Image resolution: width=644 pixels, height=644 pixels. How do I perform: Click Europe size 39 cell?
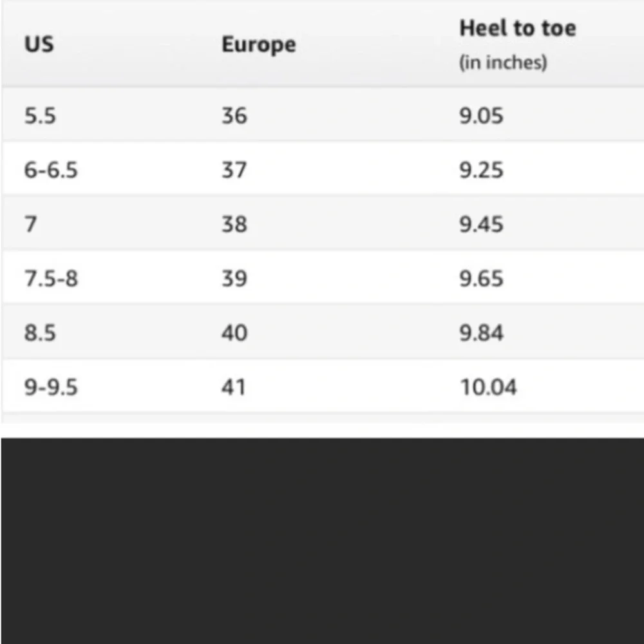tap(234, 278)
